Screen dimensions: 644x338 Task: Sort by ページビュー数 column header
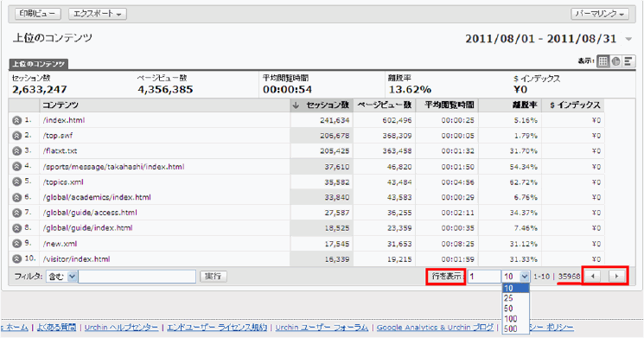tap(385, 105)
